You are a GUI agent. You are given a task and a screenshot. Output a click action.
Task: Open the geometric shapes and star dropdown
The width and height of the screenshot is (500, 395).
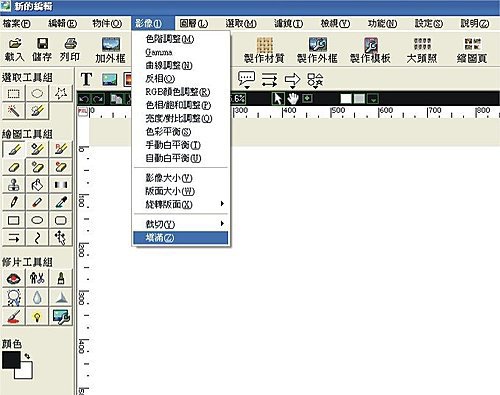point(315,81)
